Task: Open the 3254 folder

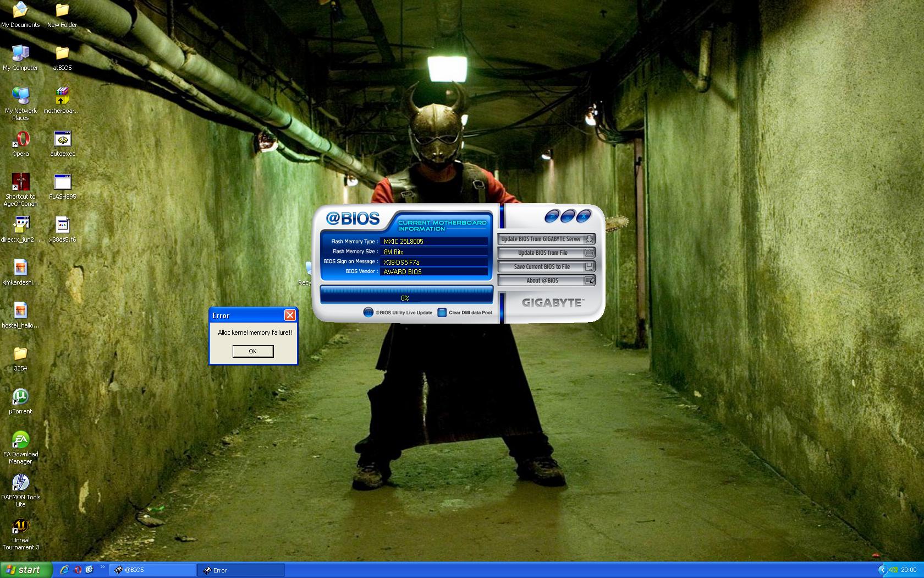Action: pos(20,358)
